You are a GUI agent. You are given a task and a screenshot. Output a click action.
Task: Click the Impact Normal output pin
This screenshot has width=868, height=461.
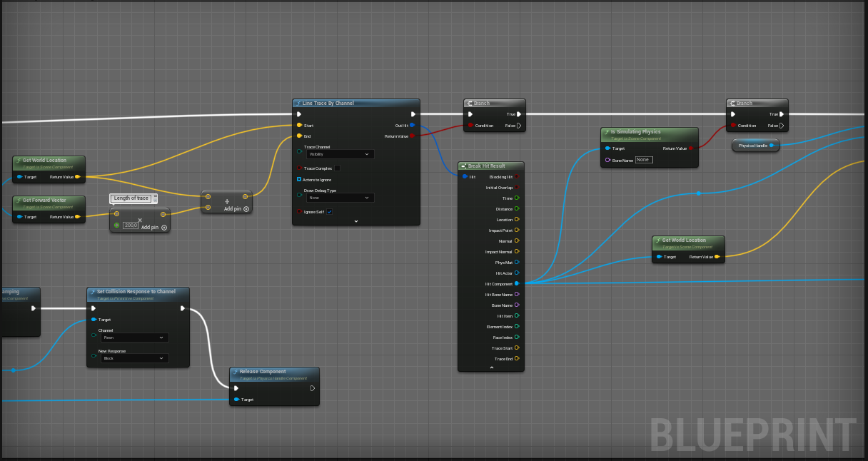pyautogui.click(x=517, y=251)
